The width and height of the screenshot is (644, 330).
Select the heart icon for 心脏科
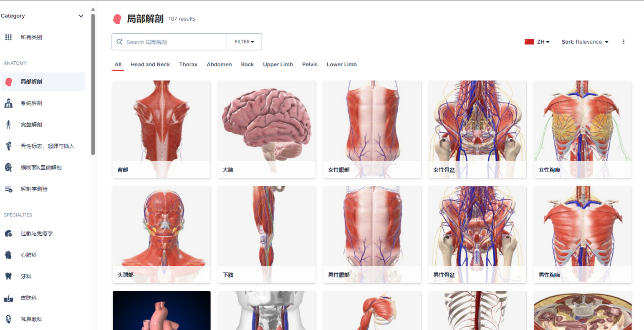coord(8,255)
